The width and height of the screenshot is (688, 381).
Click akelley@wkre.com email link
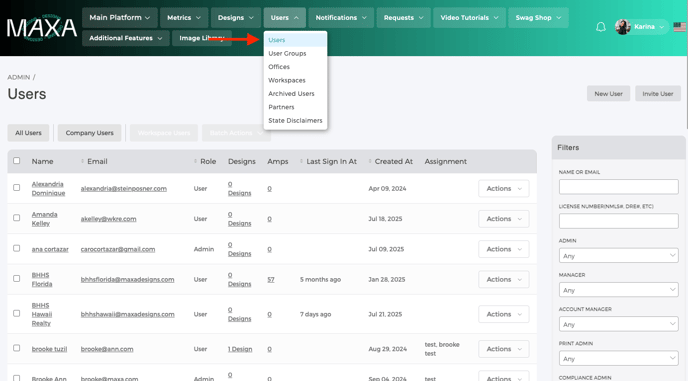(108, 219)
